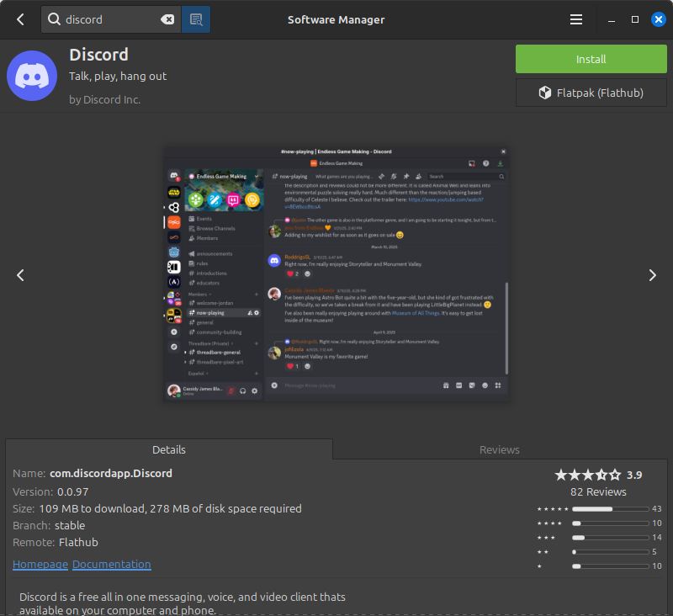673x616 pixels.
Task: Click the 'Discord' app title heading
Action: point(98,55)
